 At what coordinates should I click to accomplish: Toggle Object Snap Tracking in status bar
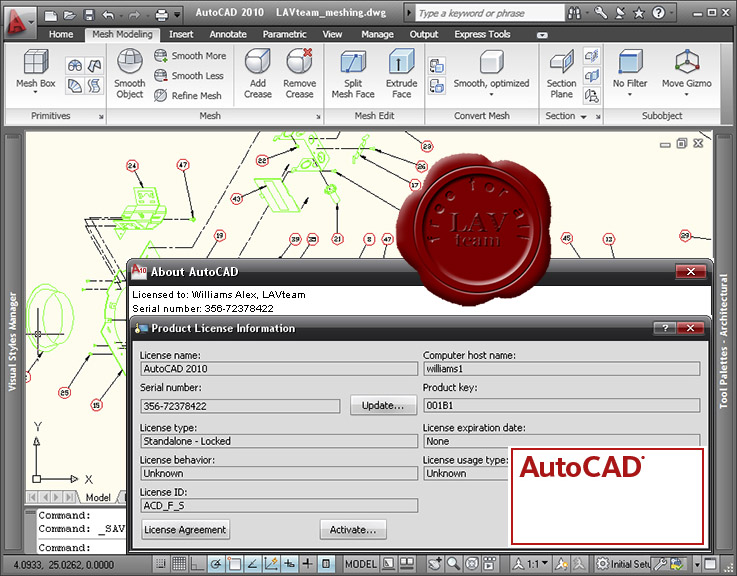coord(252,563)
